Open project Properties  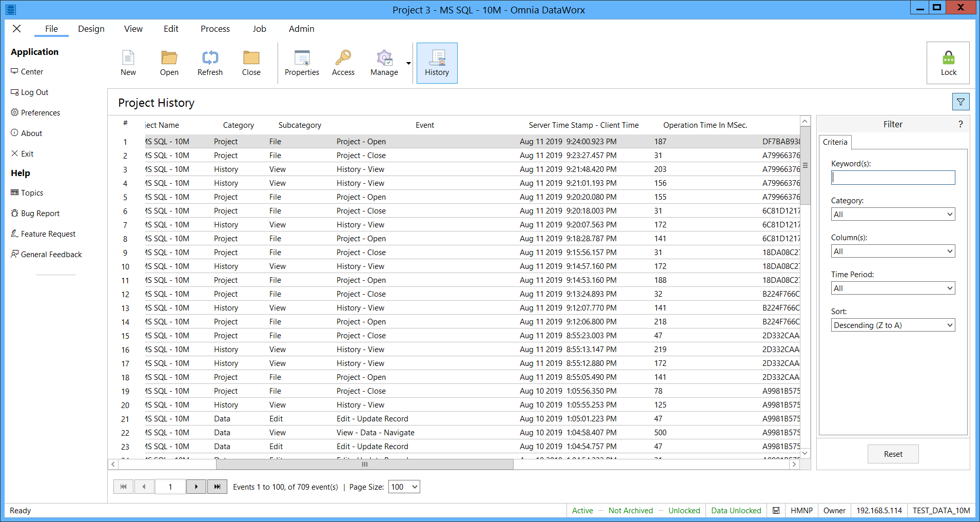(x=302, y=63)
